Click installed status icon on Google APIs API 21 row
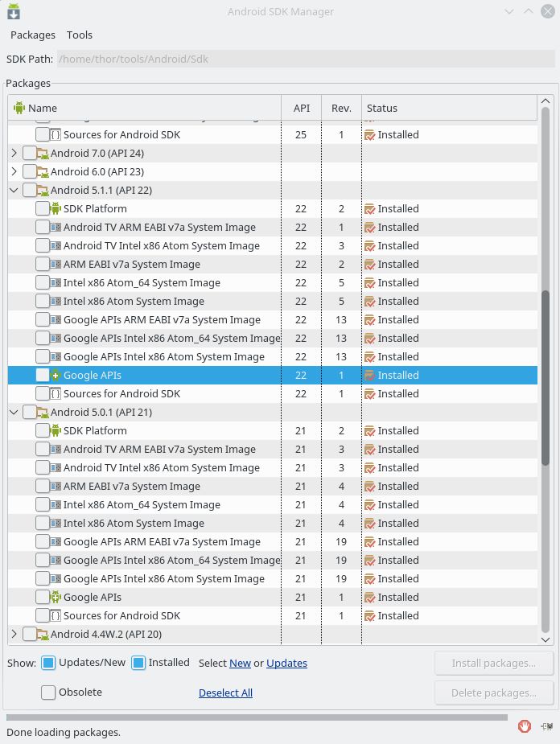The image size is (560, 744). (x=369, y=598)
